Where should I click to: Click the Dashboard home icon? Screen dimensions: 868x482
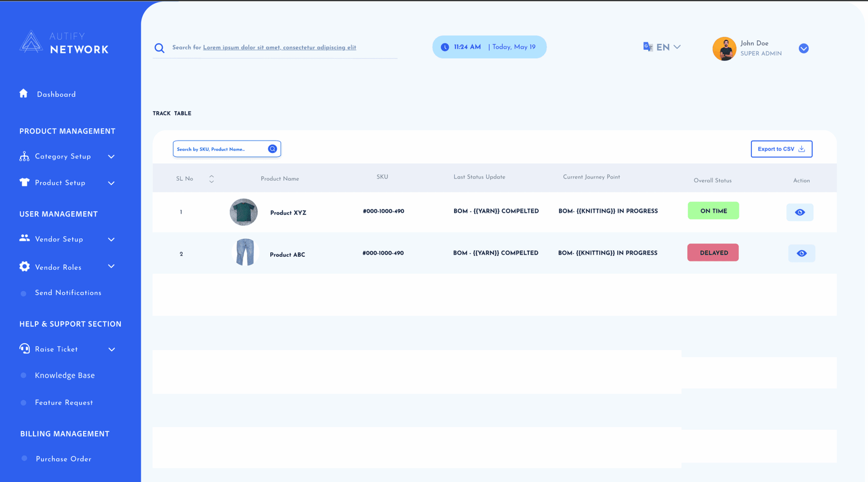[x=23, y=93]
